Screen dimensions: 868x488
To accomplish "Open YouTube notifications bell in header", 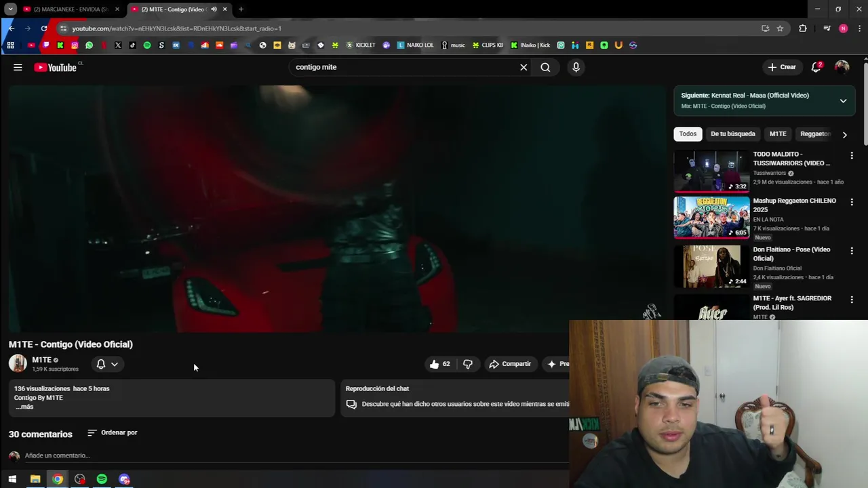I will coord(816,66).
